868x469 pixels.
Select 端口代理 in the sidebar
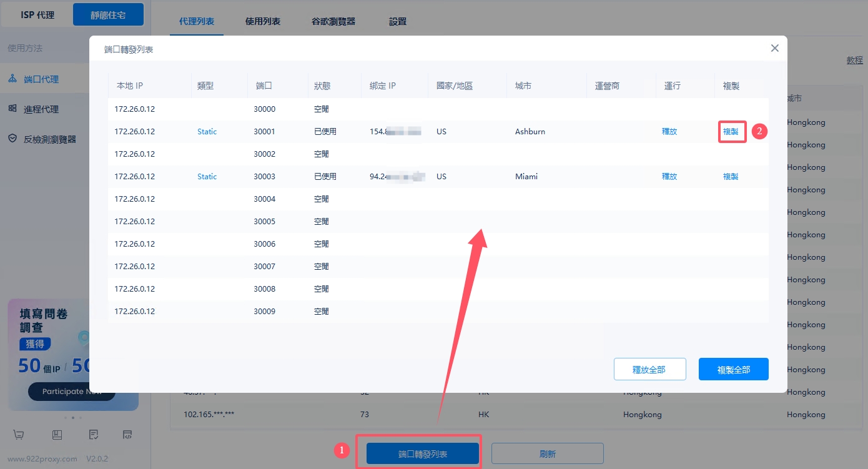[x=41, y=79]
